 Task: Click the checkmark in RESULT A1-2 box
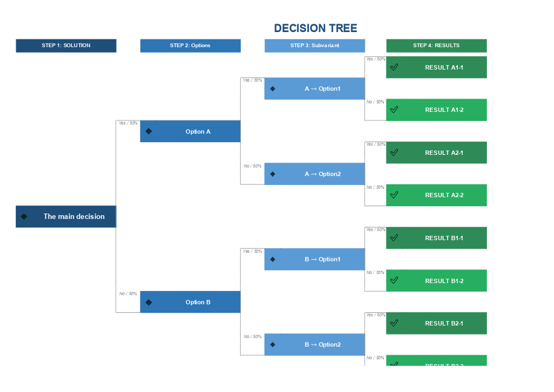tap(394, 110)
